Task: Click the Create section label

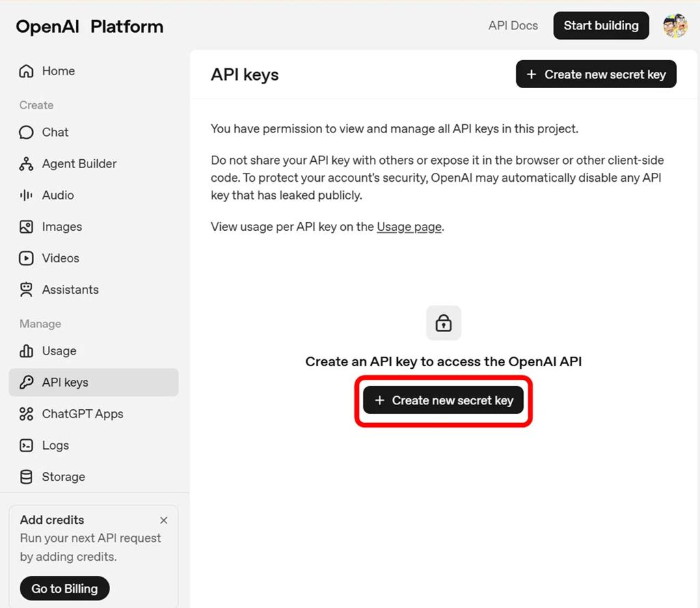Action: [37, 105]
